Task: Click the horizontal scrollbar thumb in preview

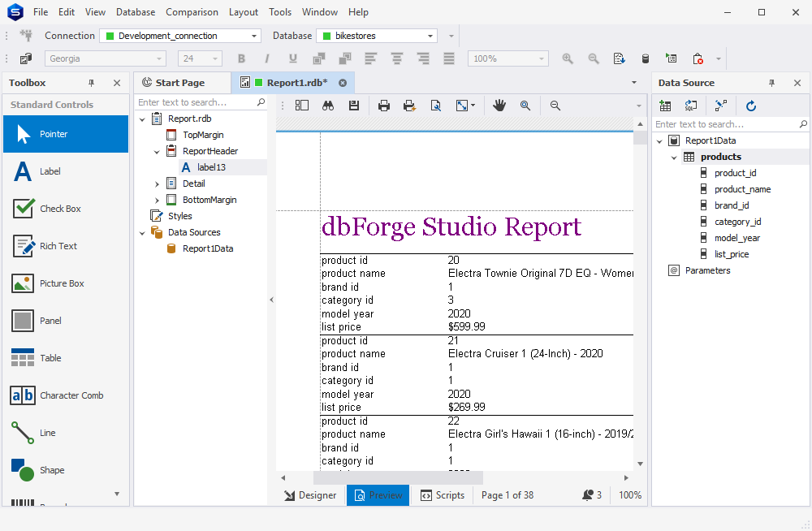Action: 398,477
